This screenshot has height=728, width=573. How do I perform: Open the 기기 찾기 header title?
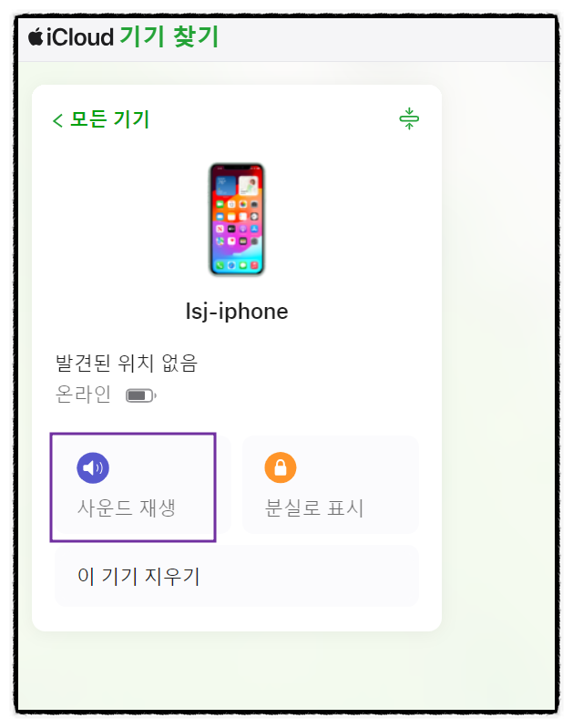[x=169, y=36]
